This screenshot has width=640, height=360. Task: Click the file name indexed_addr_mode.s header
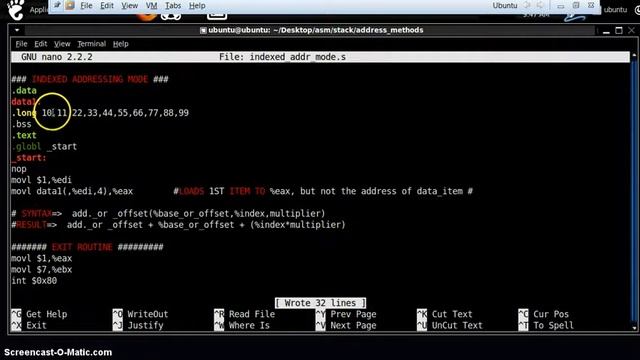(x=282, y=57)
